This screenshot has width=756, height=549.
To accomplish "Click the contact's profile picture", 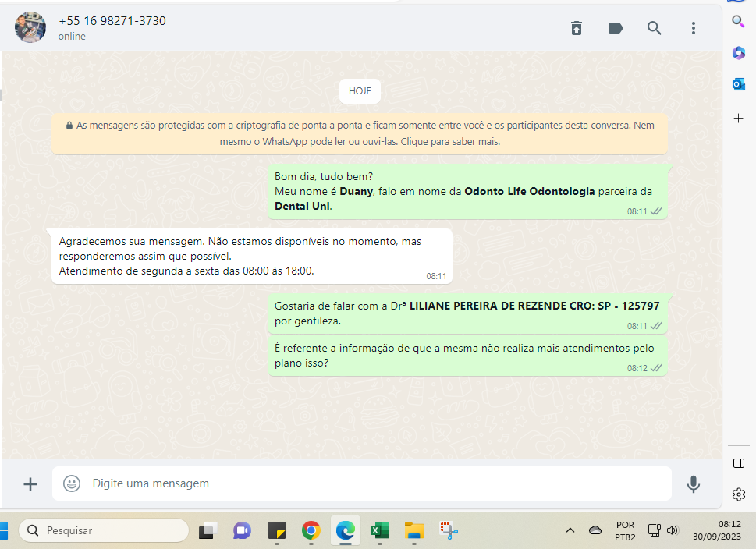I will [30, 27].
